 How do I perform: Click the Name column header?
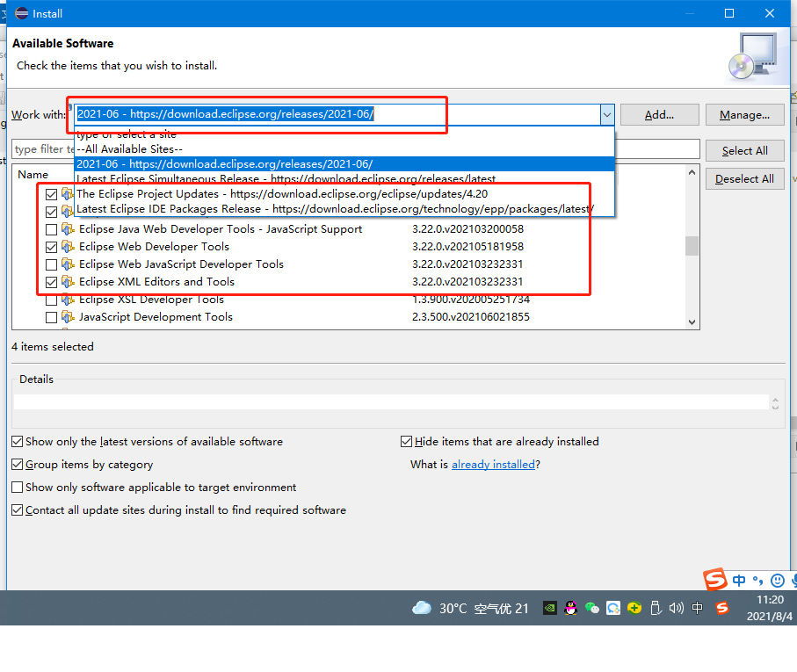tap(33, 174)
